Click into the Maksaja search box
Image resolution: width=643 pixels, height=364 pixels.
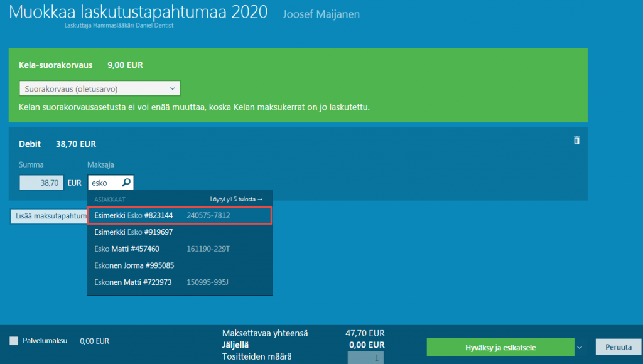[103, 183]
